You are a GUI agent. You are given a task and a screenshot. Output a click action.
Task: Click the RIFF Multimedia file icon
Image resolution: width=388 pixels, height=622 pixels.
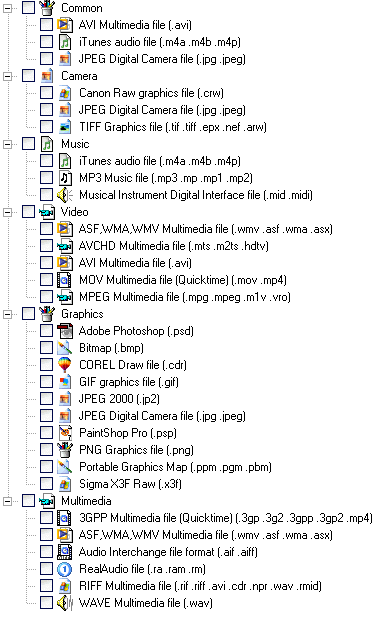[x=65, y=586]
